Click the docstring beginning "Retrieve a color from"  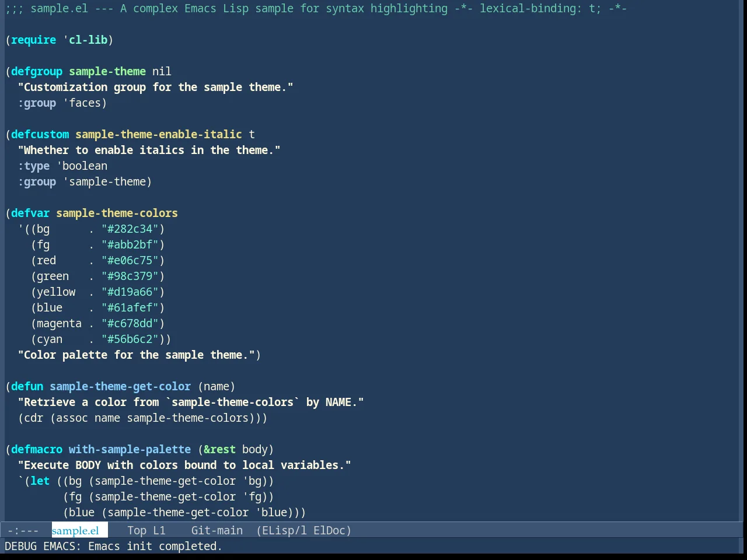pos(191,402)
